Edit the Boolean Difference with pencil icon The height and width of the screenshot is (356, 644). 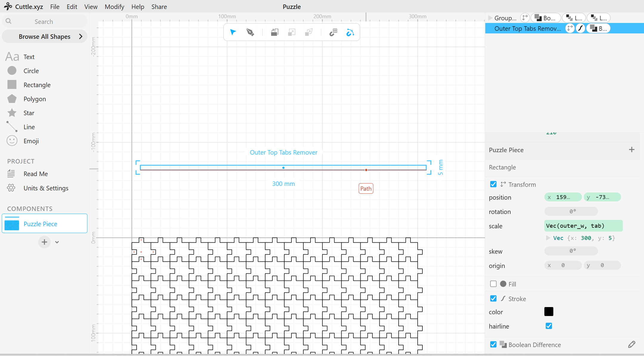click(x=631, y=344)
